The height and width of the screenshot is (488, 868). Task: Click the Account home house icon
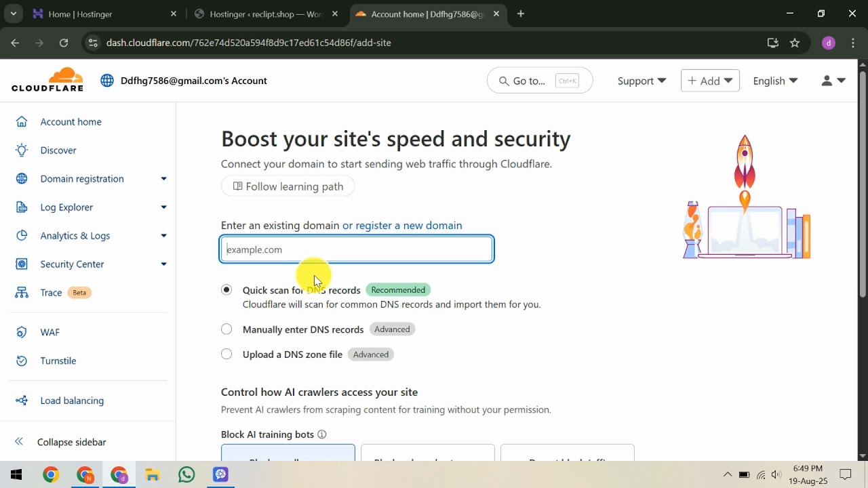click(x=22, y=122)
